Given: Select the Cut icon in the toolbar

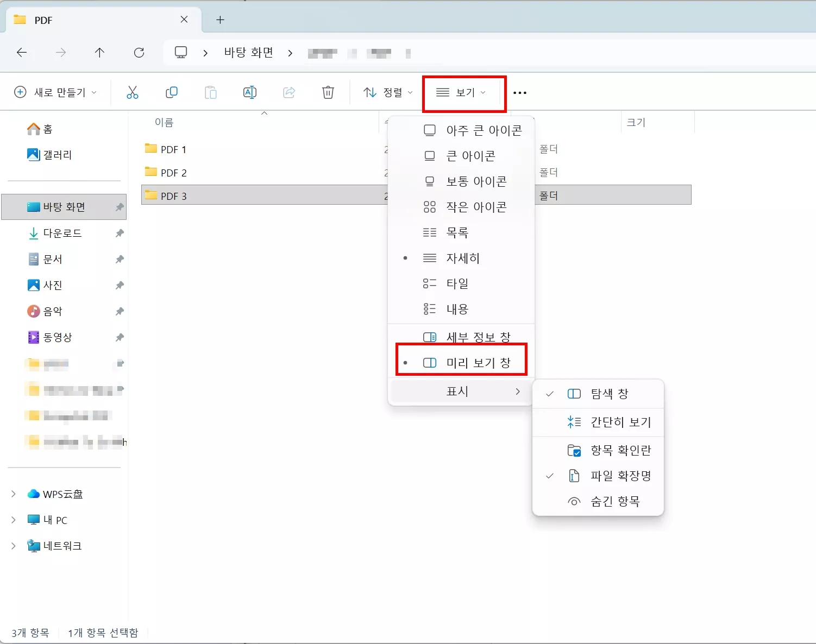Looking at the screenshot, I should tap(133, 92).
